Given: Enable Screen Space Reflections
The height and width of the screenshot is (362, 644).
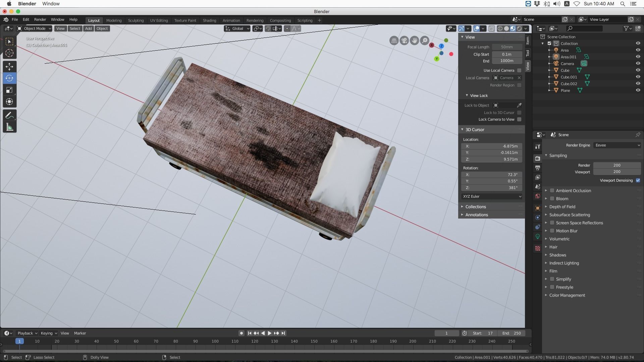Looking at the screenshot, I should coord(552,223).
